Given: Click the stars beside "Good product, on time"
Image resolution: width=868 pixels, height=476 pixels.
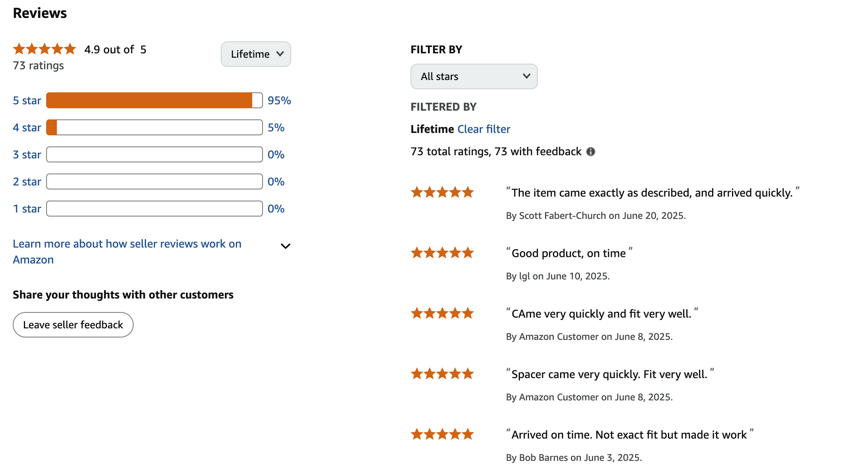Looking at the screenshot, I should [x=442, y=253].
